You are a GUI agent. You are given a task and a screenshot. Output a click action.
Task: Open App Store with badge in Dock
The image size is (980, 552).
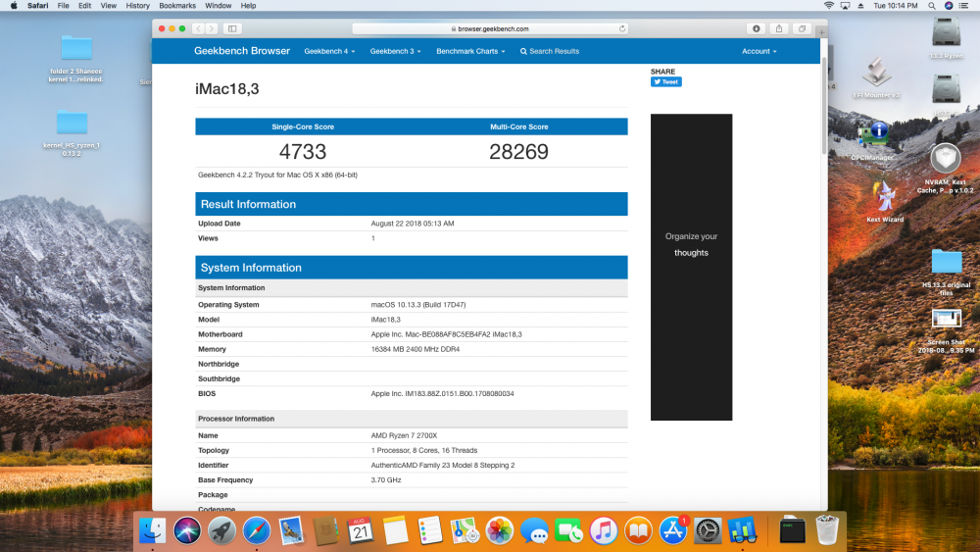tap(673, 530)
